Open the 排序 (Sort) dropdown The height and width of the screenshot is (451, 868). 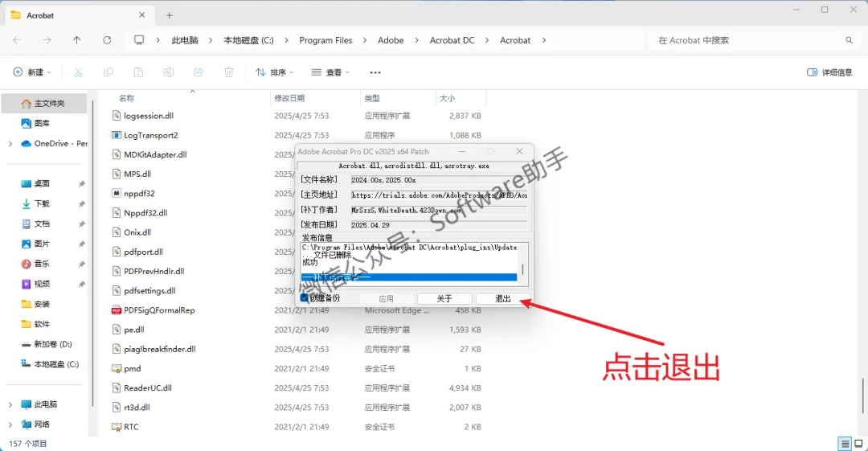pyautogui.click(x=275, y=72)
